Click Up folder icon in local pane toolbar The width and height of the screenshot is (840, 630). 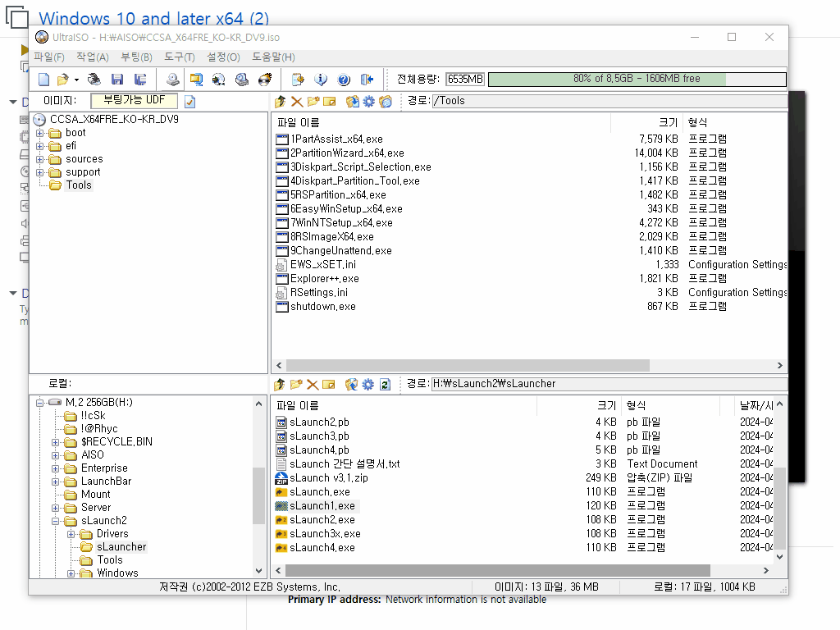point(279,384)
